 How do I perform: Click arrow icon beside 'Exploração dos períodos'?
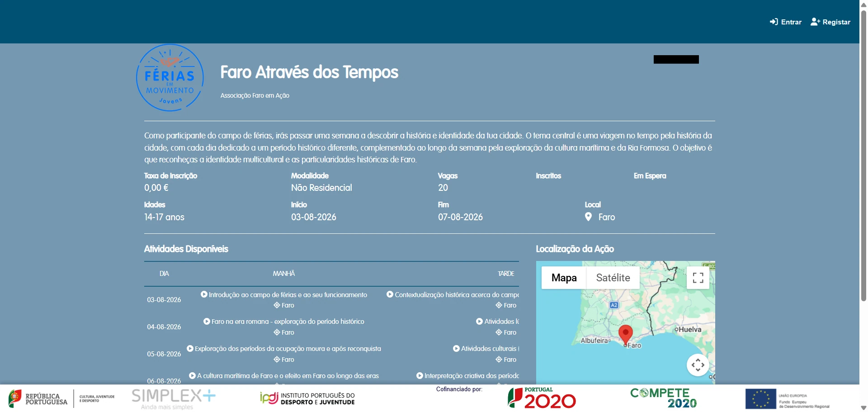pos(190,348)
